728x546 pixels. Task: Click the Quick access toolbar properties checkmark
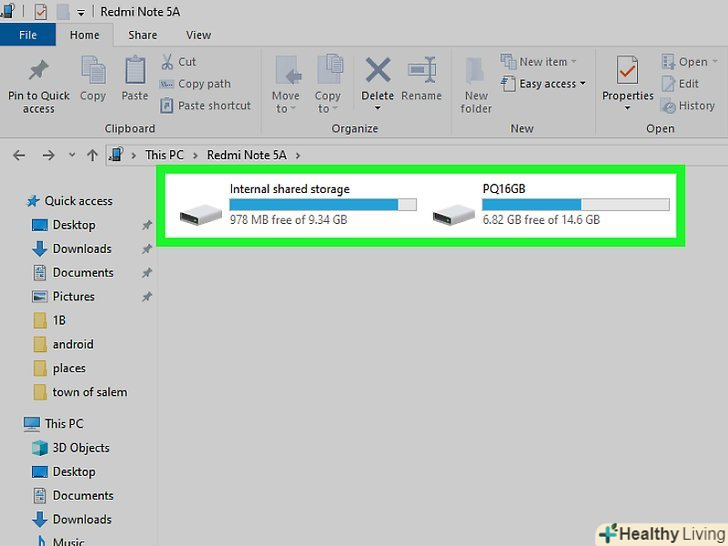(40, 12)
